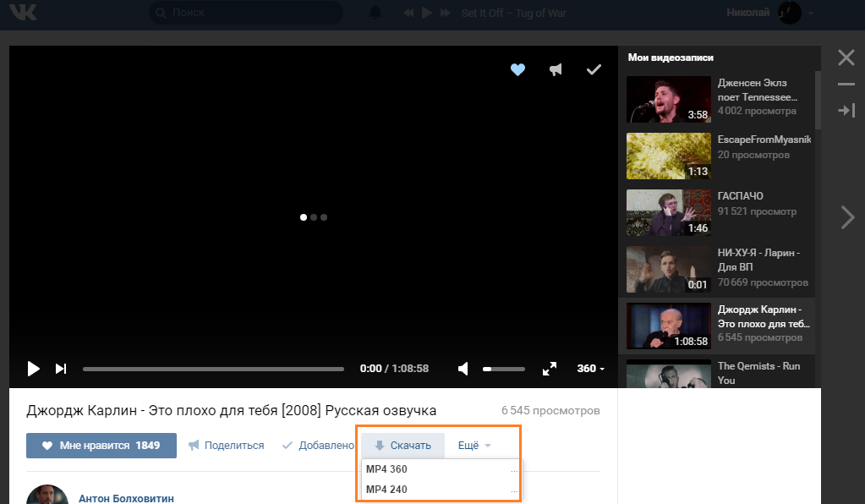Viewport: 865px width, 504px height.
Task: Open The Qemists - Run You video
Action: (716, 372)
